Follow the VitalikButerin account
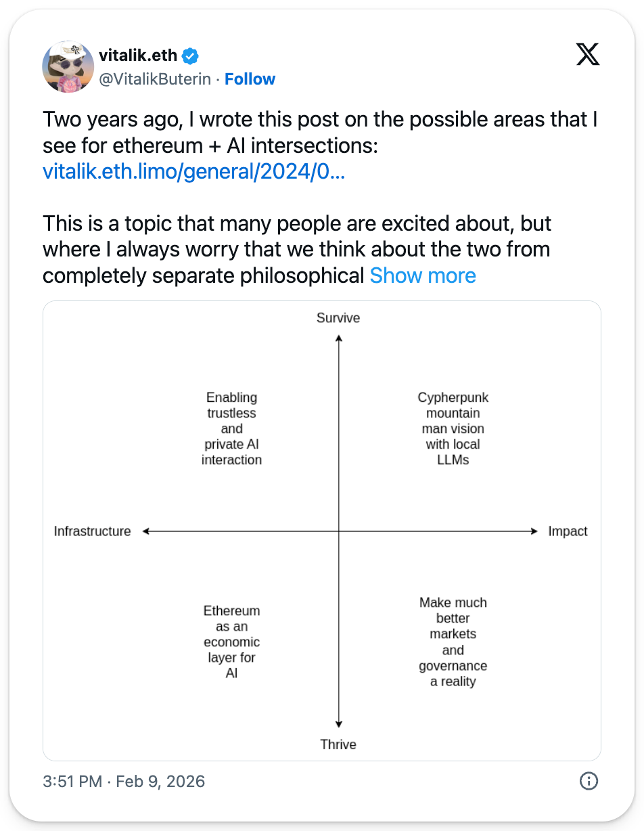The image size is (644, 831). (x=250, y=79)
